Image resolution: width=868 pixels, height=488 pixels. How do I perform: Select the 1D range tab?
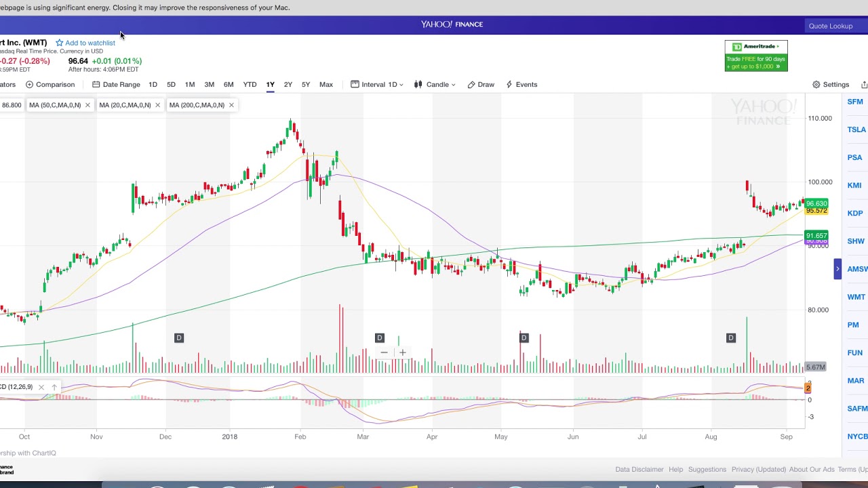(x=153, y=85)
